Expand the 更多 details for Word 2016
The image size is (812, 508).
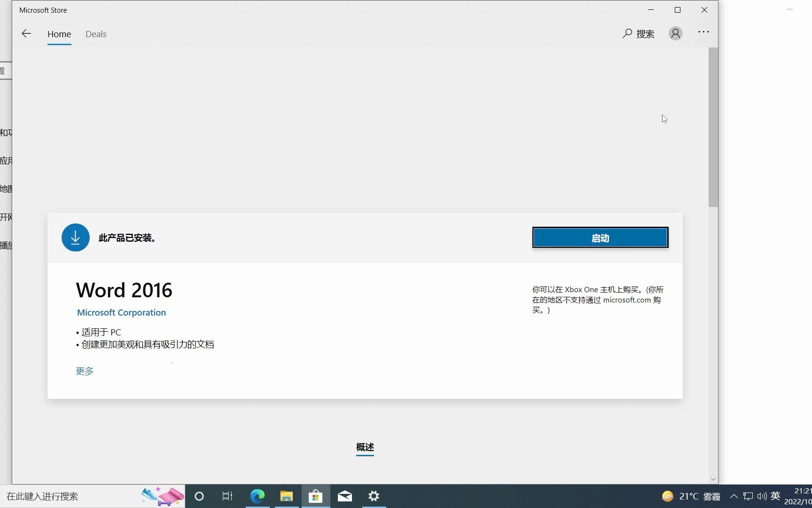click(x=84, y=371)
